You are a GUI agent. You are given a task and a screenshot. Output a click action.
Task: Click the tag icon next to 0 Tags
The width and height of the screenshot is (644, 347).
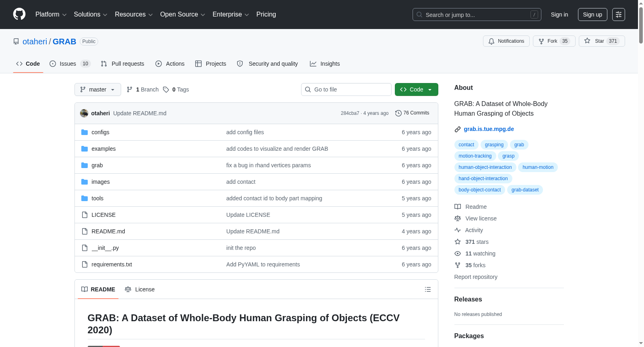(166, 89)
